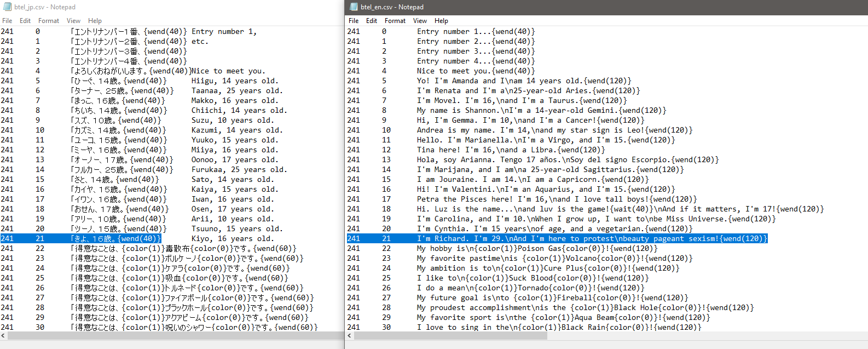Click "Nice to meet you.{wend(40)}" in the en file

476,71
